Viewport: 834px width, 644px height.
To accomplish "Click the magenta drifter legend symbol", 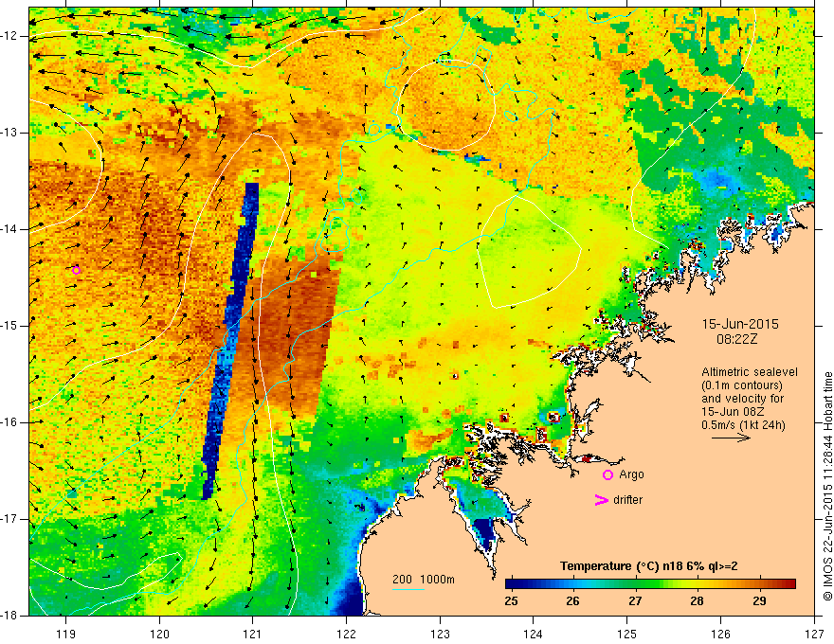I will 601,500.
